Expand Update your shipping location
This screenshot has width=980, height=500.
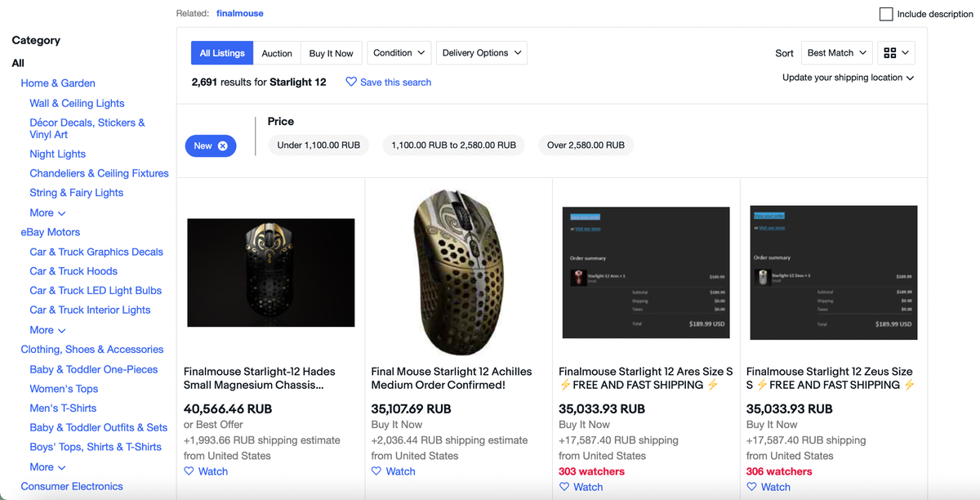[848, 78]
